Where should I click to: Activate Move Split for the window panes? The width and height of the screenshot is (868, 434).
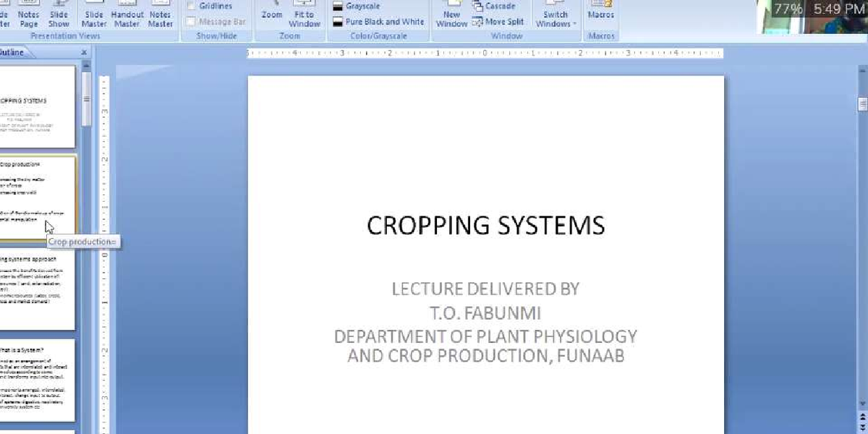point(496,22)
